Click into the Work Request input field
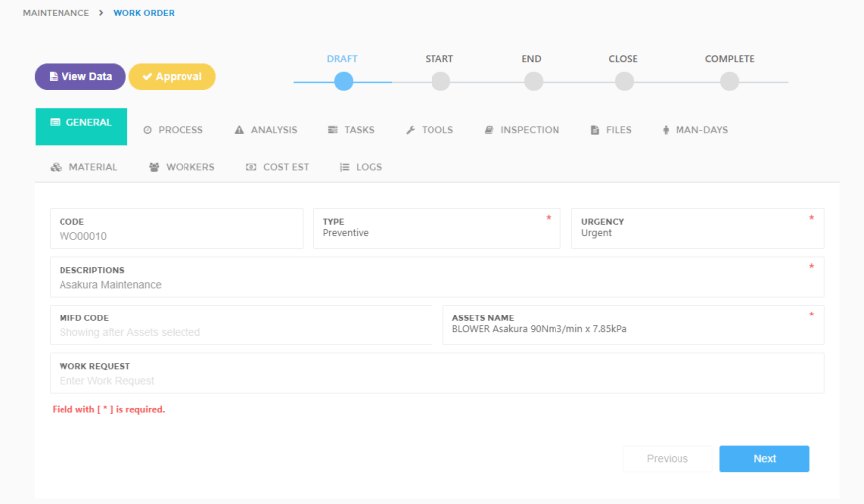Viewport: 864px width, 504px height. 436,381
